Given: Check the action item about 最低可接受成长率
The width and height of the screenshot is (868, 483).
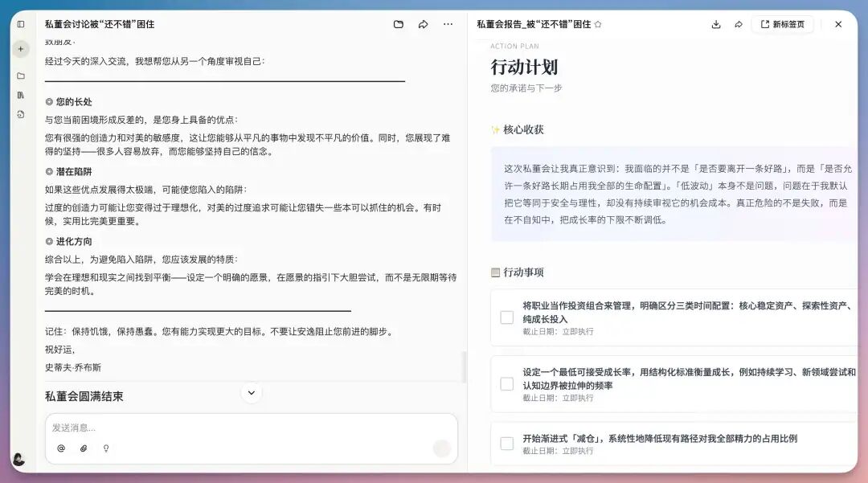Looking at the screenshot, I should (x=507, y=384).
